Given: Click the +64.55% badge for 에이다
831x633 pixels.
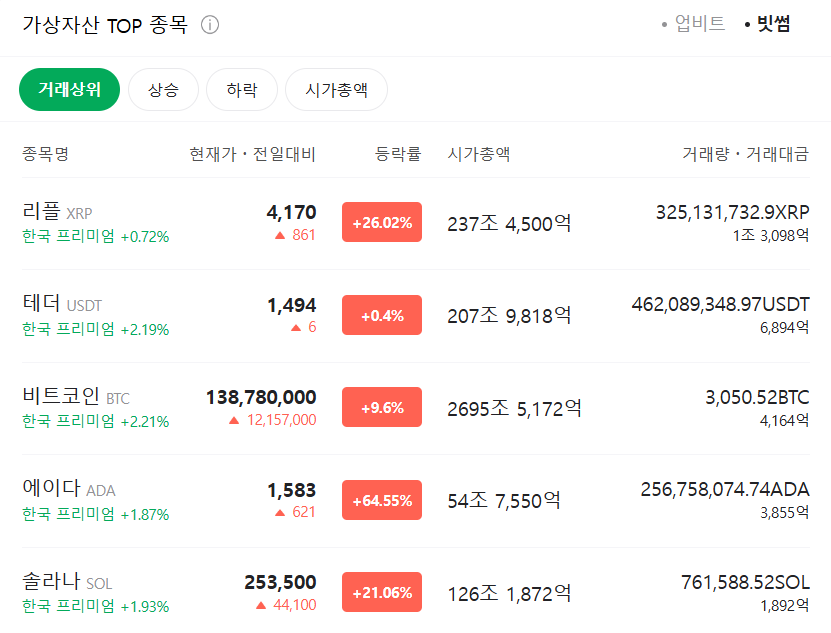Looking at the screenshot, I should (x=381, y=499).
